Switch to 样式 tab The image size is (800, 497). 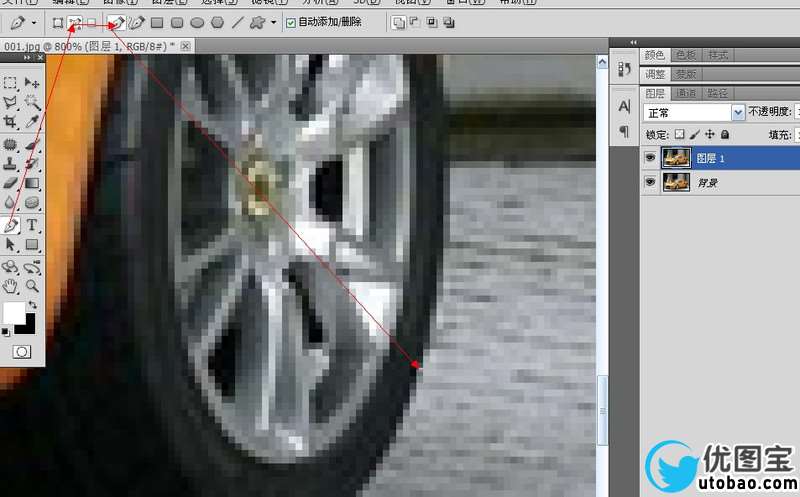point(717,55)
